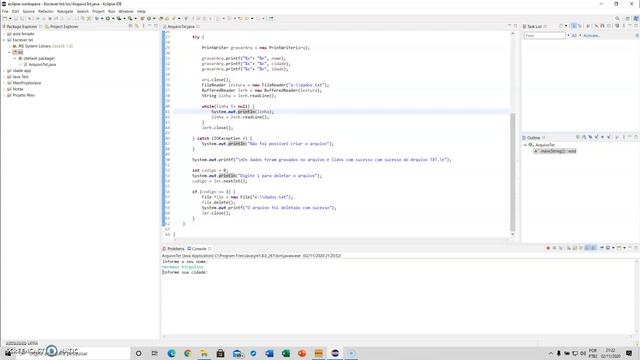Open the Window menu

126,11
